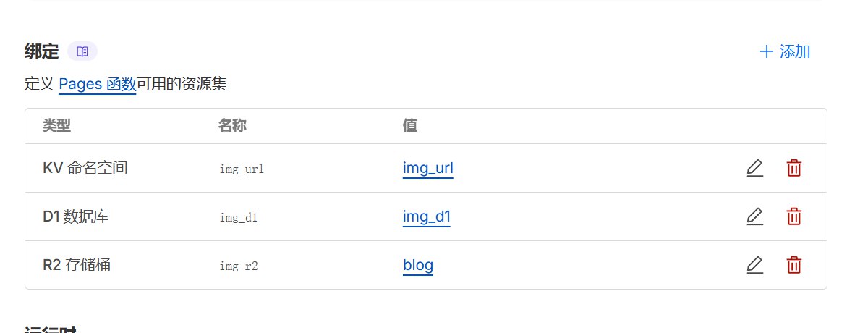Viewport: 868px width, 333px height.
Task: Delete the R2 存储桶 blog binding
Action: tap(793, 265)
